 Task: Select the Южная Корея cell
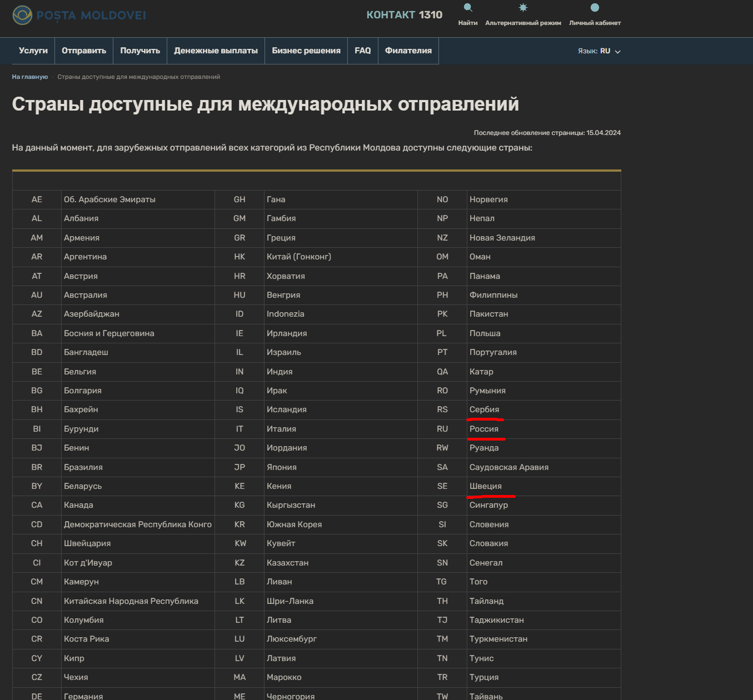pyautogui.click(x=341, y=524)
